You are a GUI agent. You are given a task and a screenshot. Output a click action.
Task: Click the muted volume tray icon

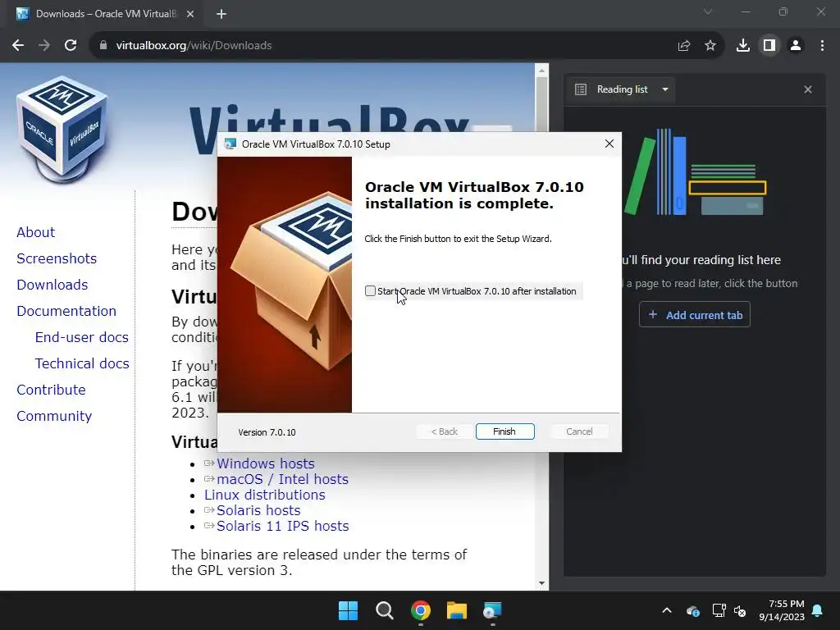[x=740, y=610]
